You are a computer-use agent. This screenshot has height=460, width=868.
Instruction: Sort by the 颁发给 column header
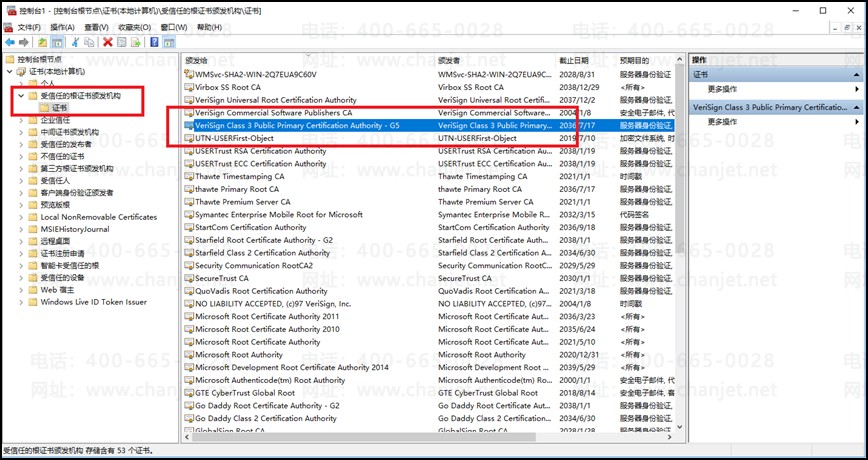pos(309,60)
